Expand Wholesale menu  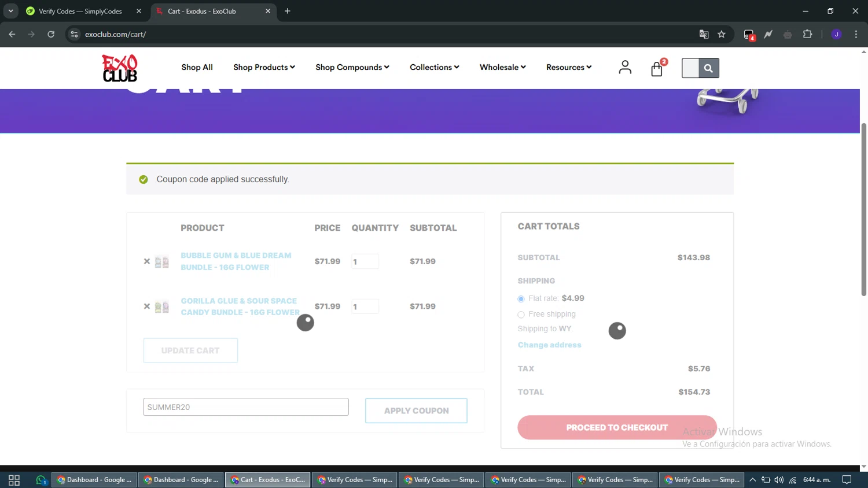point(503,67)
